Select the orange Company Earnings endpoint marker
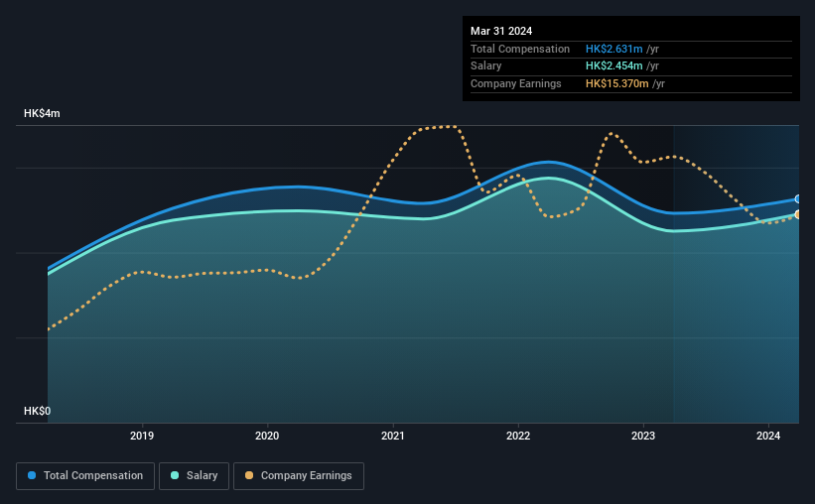815x504 pixels. 798,214
